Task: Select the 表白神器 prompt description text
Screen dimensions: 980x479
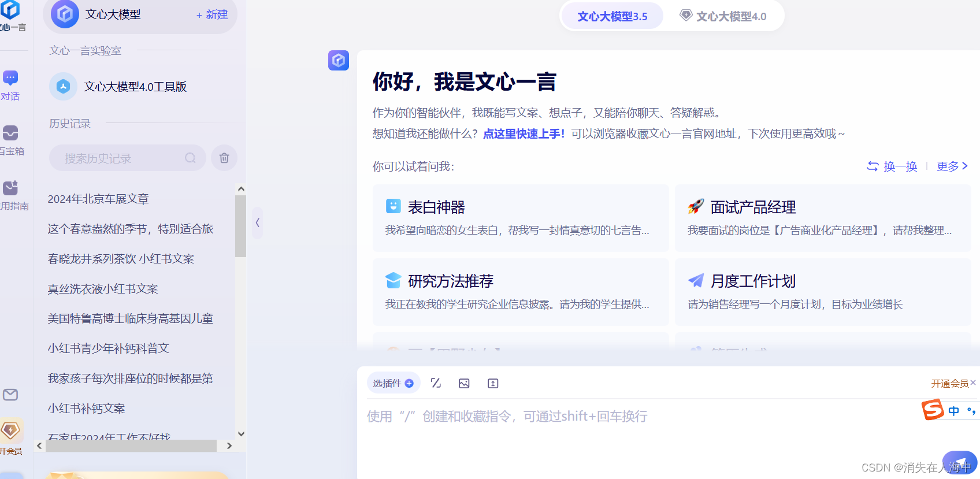Action: point(517,230)
